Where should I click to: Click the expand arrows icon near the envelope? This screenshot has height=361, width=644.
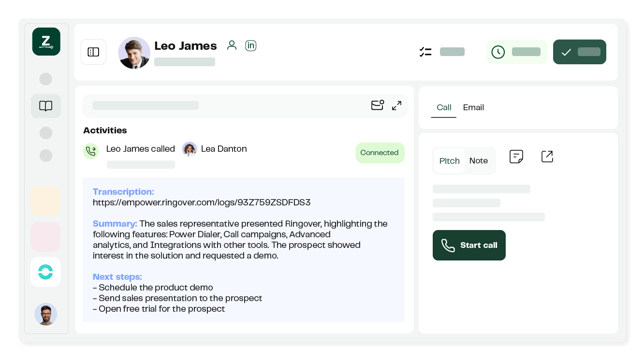pos(396,105)
